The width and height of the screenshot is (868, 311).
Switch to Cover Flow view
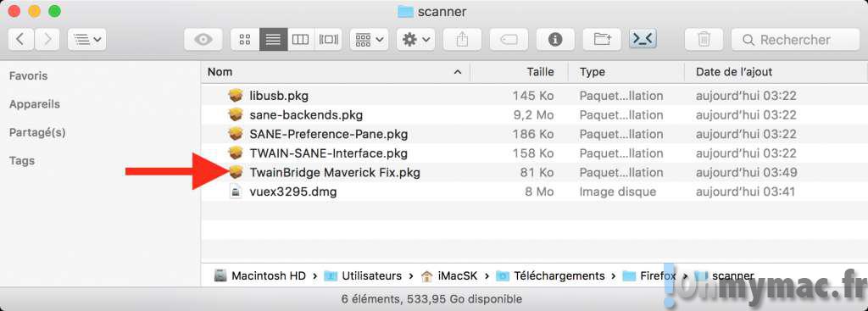pos(328,39)
